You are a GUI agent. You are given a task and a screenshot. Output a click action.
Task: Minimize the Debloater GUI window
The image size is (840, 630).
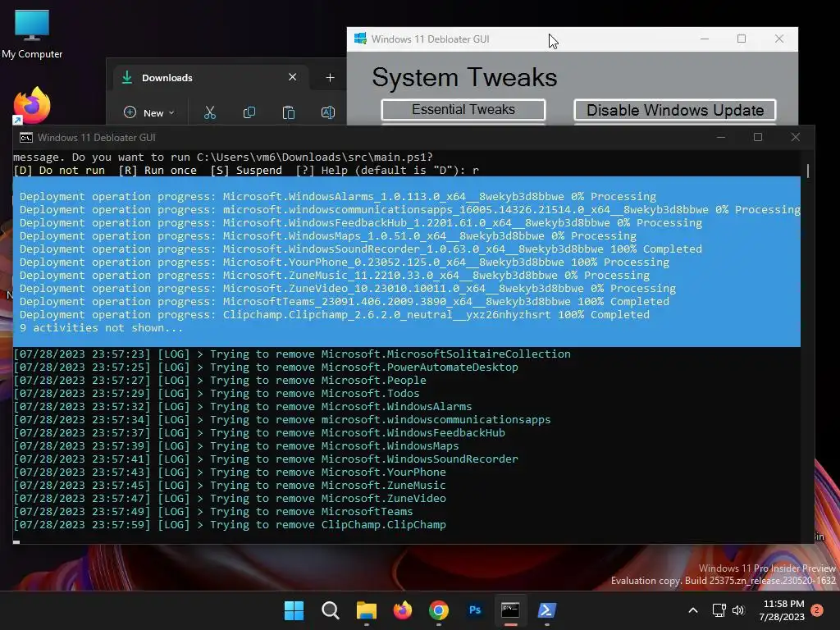(x=705, y=39)
